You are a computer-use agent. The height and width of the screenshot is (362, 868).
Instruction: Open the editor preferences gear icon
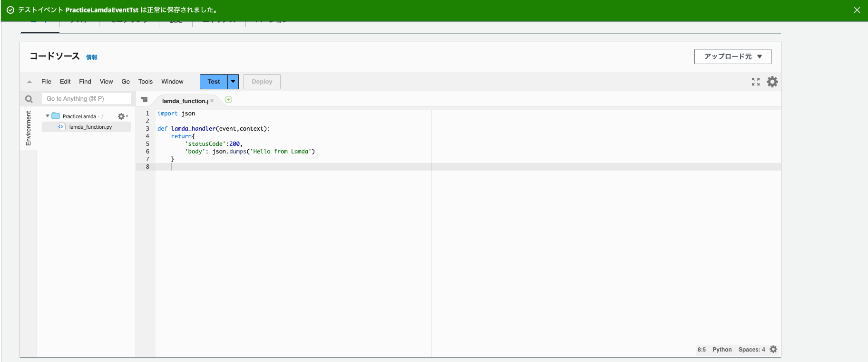(772, 82)
